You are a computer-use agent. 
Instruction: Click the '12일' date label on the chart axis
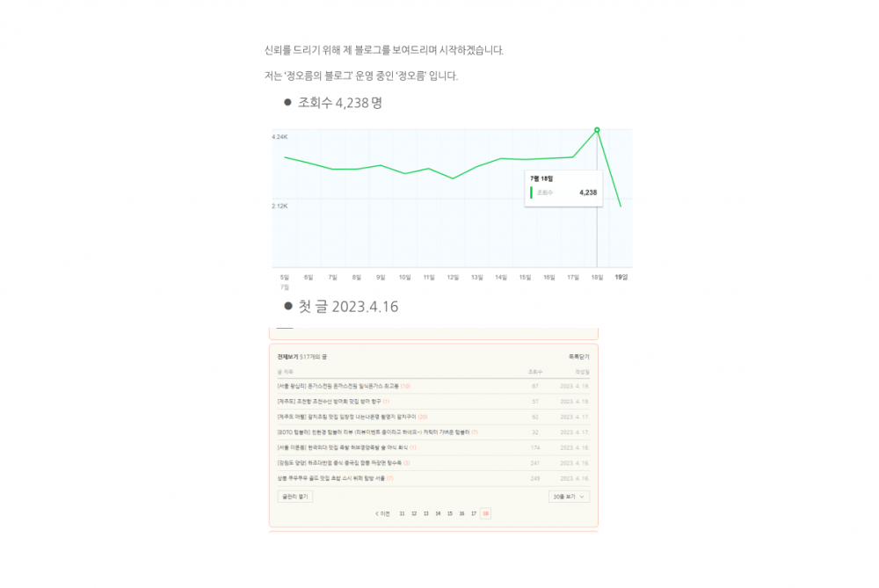pyautogui.click(x=453, y=277)
